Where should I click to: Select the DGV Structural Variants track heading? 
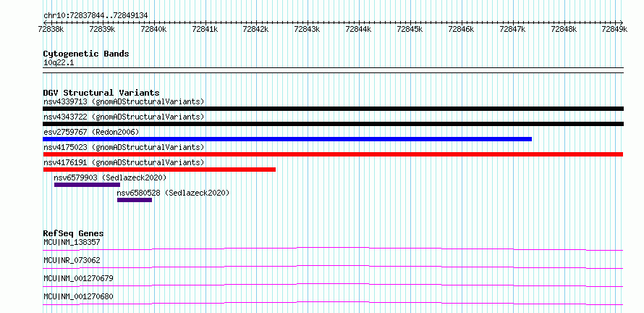click(101, 93)
